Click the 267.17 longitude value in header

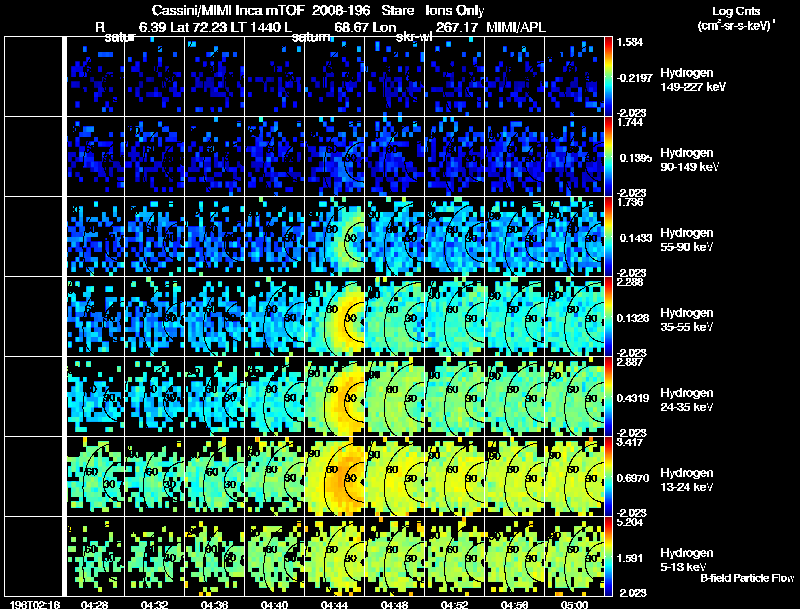point(457,27)
